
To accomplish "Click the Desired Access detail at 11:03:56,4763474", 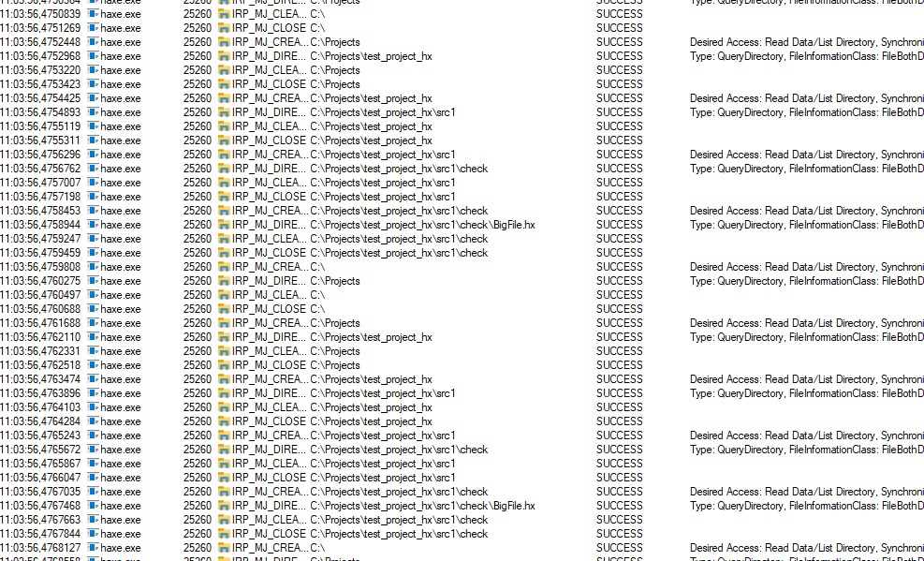I will point(807,379).
